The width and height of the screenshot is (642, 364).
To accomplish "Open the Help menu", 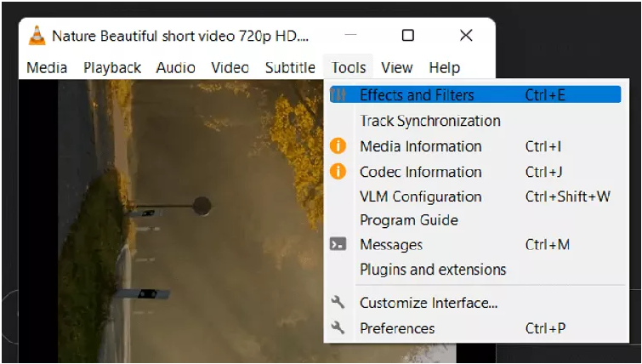I will pos(444,67).
